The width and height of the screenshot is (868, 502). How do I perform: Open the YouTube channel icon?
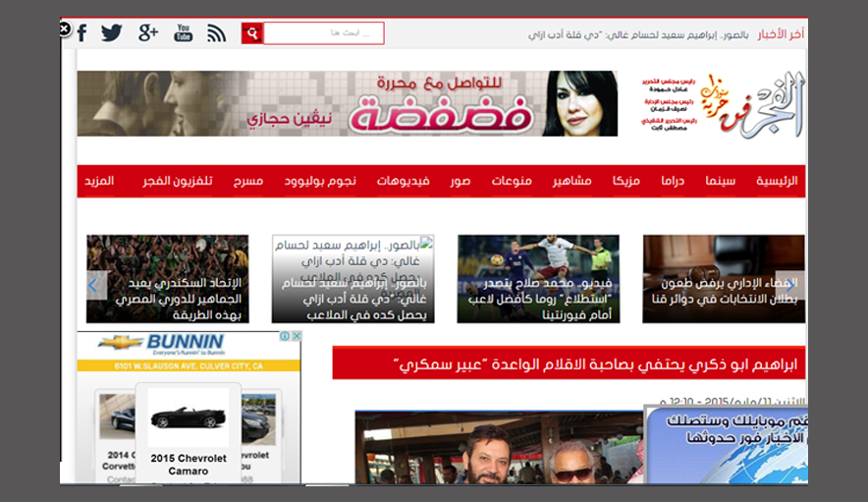(184, 33)
